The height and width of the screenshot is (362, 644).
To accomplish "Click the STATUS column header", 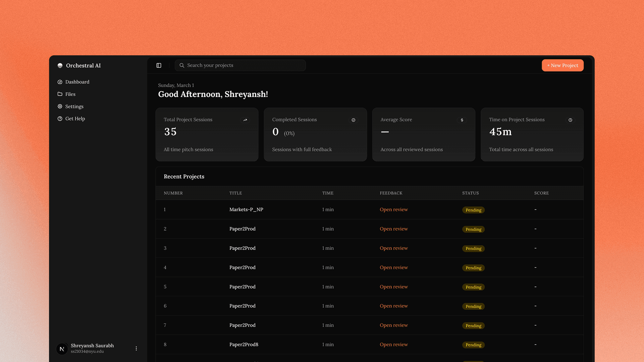I will (471, 193).
